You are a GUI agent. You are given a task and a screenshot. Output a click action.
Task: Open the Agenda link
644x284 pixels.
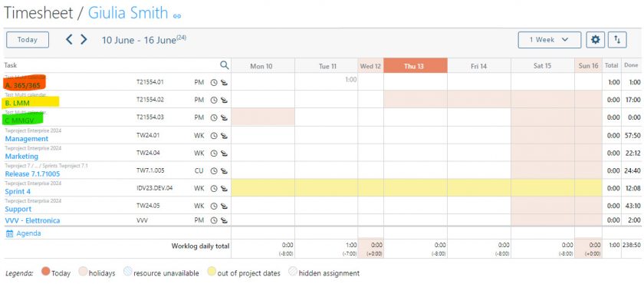coord(28,233)
